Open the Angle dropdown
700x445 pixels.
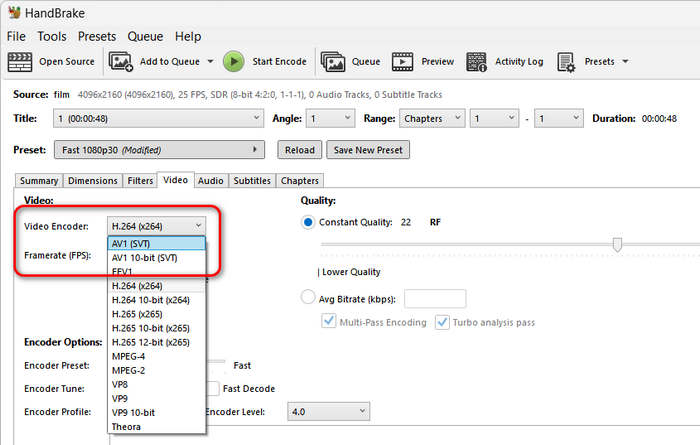(x=330, y=118)
